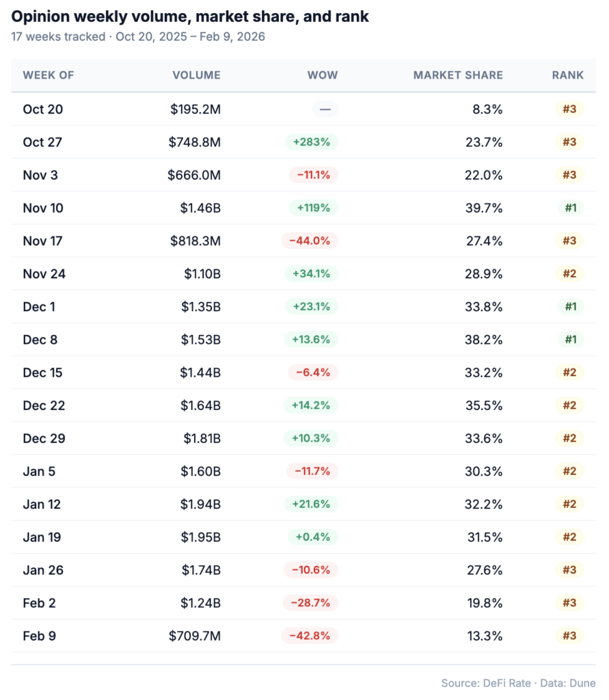Click the VOLUME column header
The height and width of the screenshot is (700, 609).
point(196,75)
